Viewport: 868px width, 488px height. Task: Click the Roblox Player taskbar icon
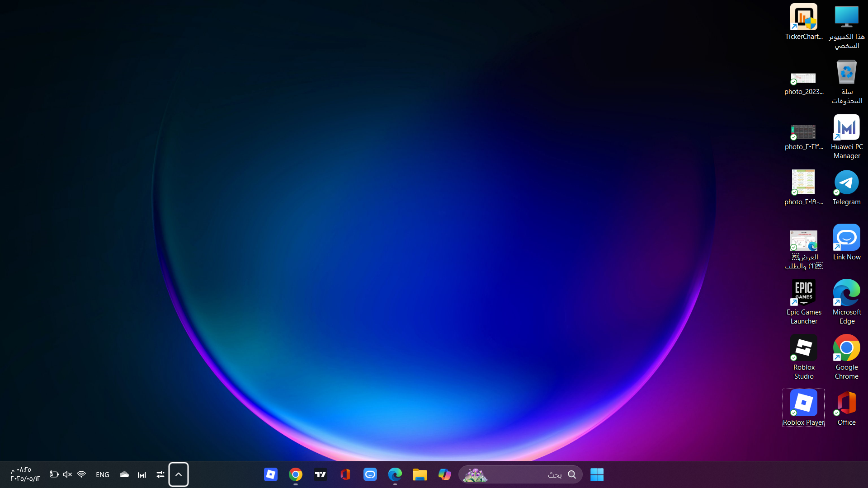click(x=271, y=474)
